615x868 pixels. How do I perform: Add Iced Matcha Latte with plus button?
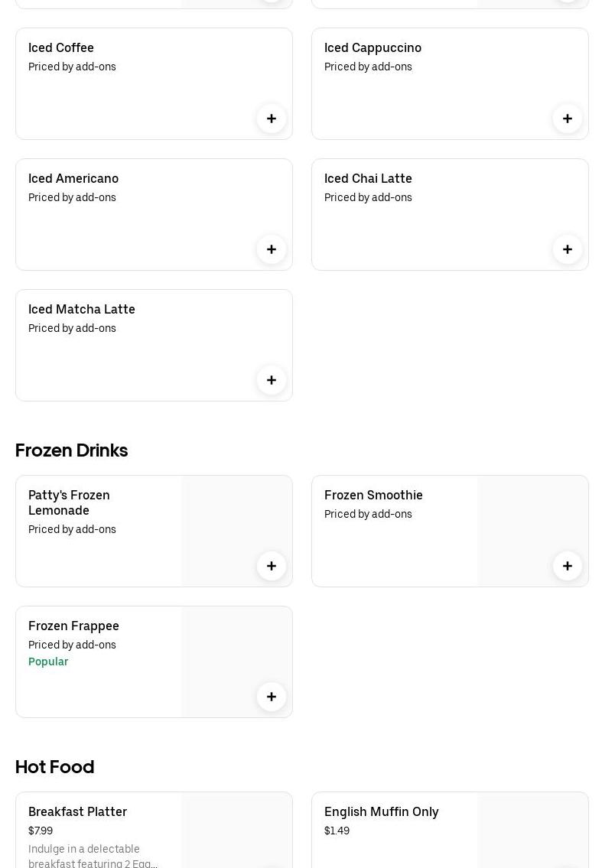(x=272, y=380)
